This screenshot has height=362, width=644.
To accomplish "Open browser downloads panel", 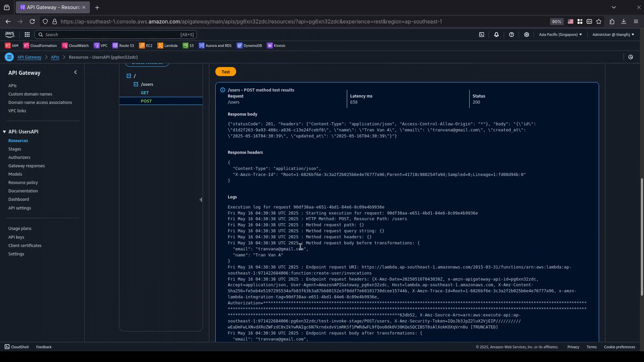I will [x=624, y=21].
